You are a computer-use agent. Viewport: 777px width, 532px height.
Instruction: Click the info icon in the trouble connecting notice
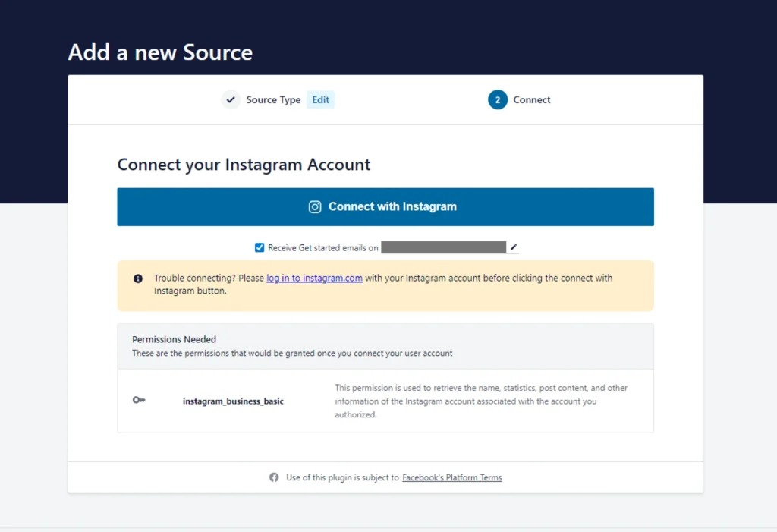click(138, 279)
